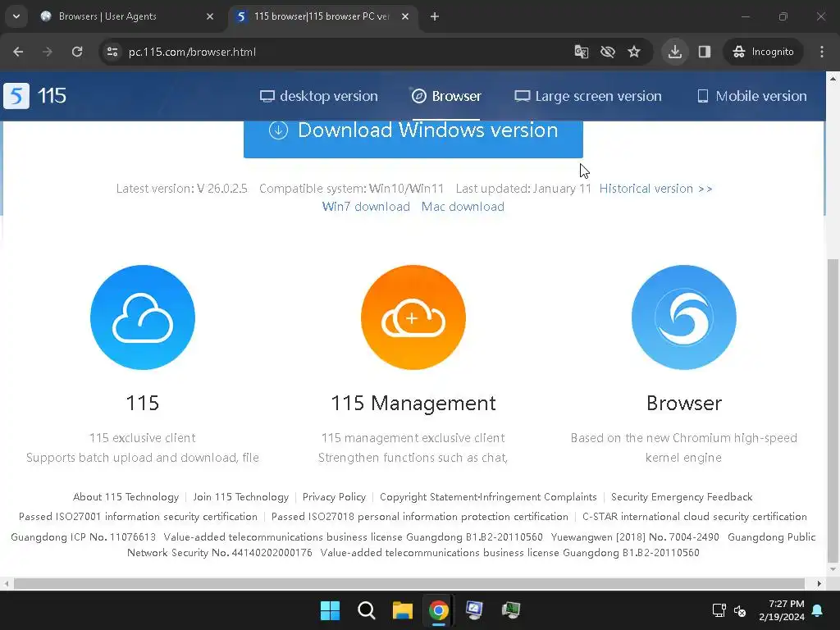Screen dimensions: 840x630
Task: Click Win7 download link
Action: click(366, 207)
